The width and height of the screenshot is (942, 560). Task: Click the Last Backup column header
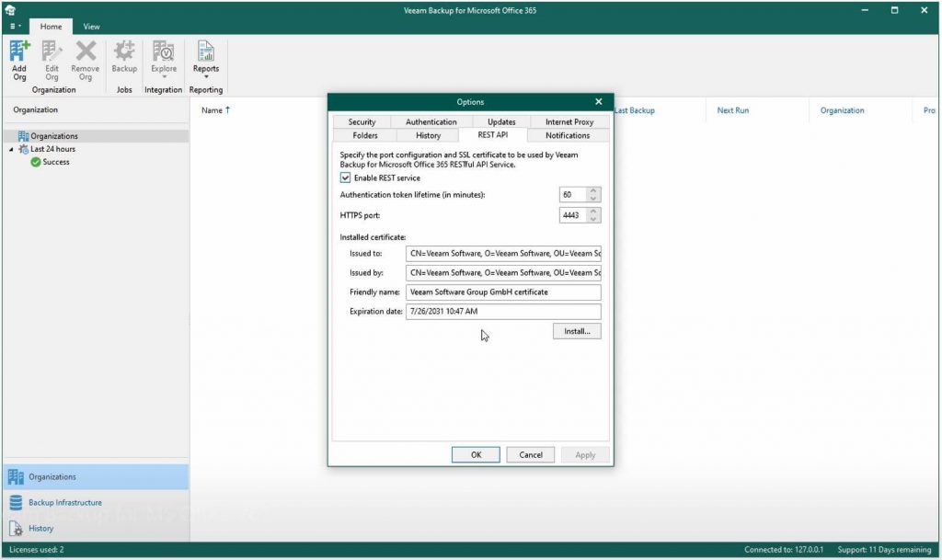tap(635, 110)
